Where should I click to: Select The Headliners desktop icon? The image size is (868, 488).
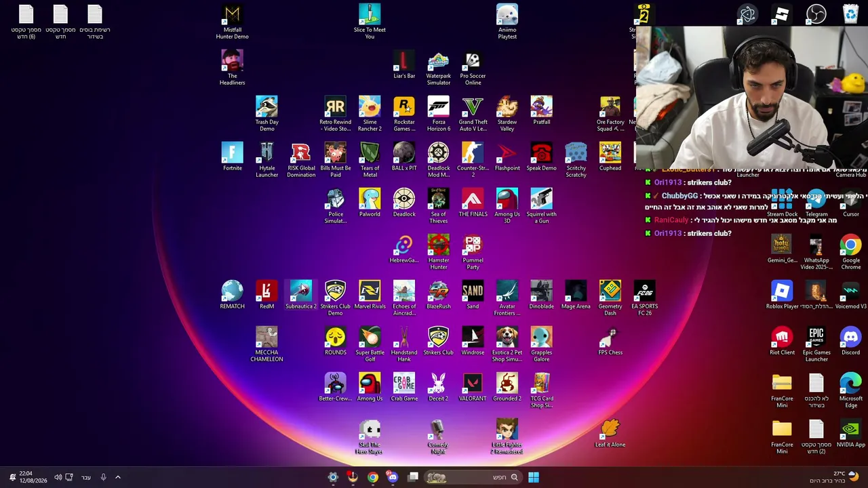(232, 60)
